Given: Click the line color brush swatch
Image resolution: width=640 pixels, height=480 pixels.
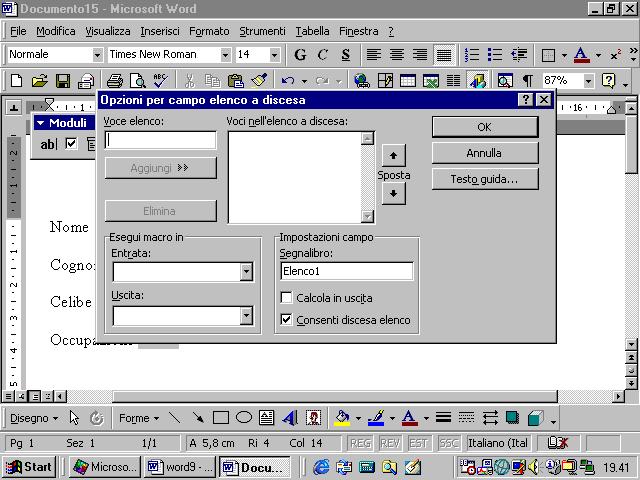Looking at the screenshot, I should click(376, 418).
